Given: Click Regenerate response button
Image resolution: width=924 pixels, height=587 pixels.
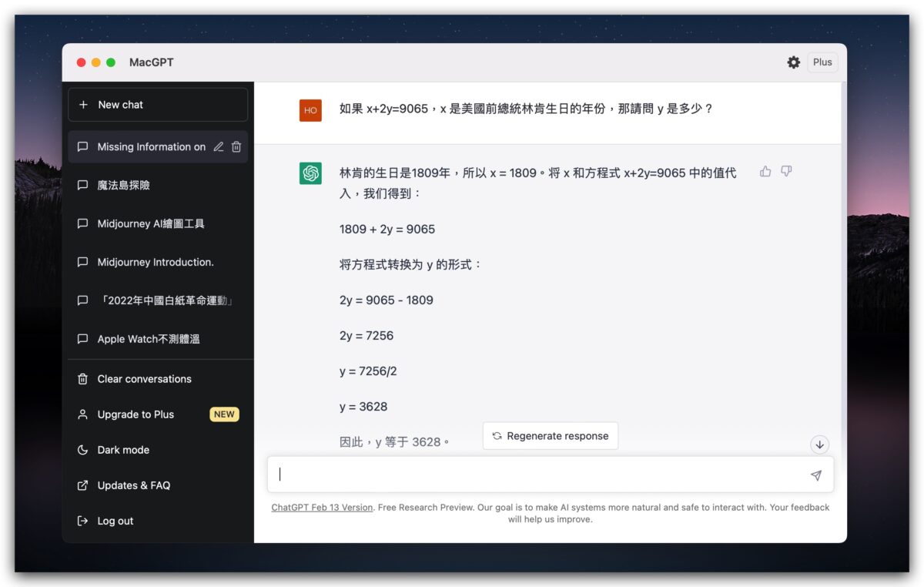Looking at the screenshot, I should click(551, 436).
